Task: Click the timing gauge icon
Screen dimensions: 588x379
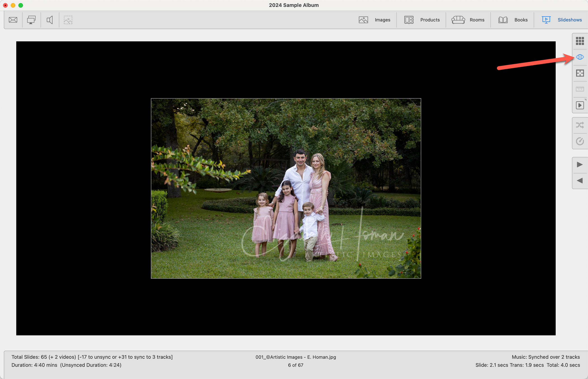Action: 580,141
